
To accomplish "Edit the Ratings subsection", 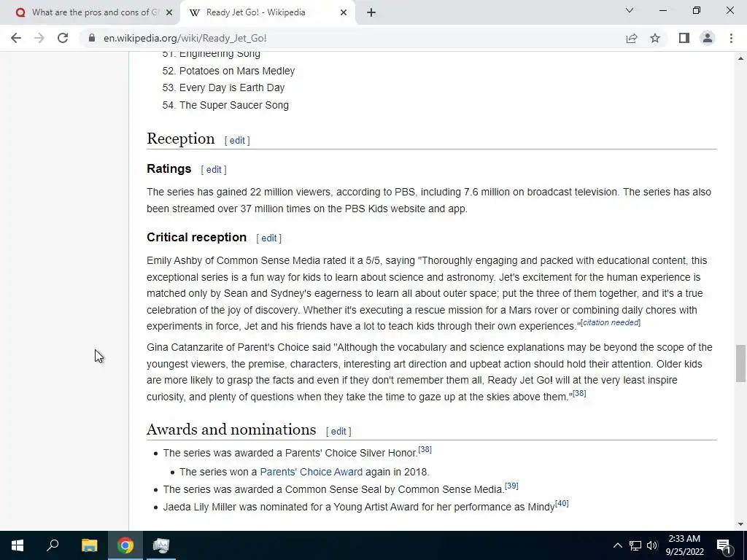I will pyautogui.click(x=214, y=169).
